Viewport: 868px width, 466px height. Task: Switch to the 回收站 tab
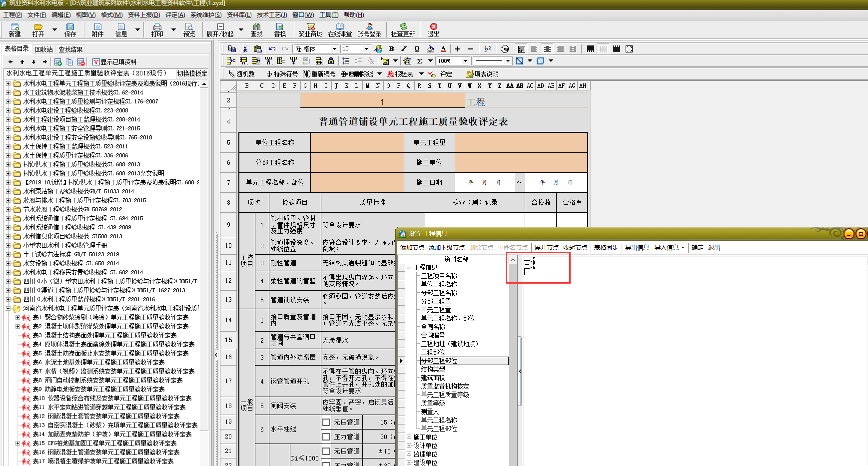coord(44,49)
